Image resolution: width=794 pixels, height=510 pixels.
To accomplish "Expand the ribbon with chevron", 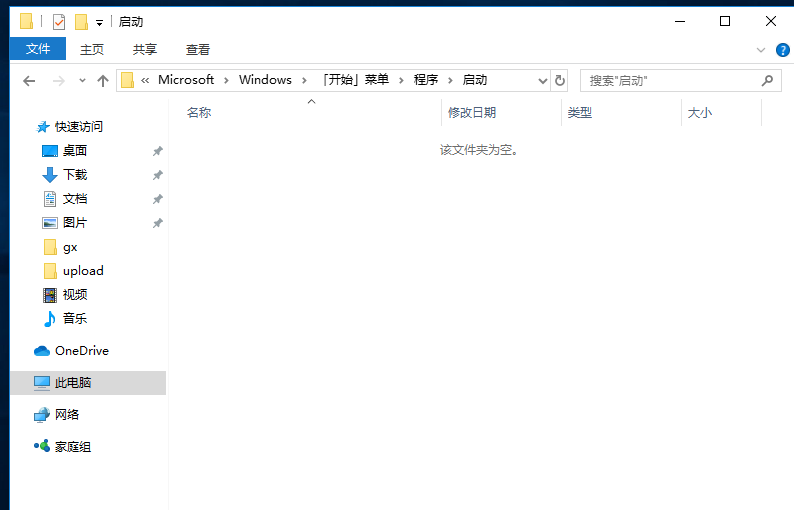I will [761, 49].
